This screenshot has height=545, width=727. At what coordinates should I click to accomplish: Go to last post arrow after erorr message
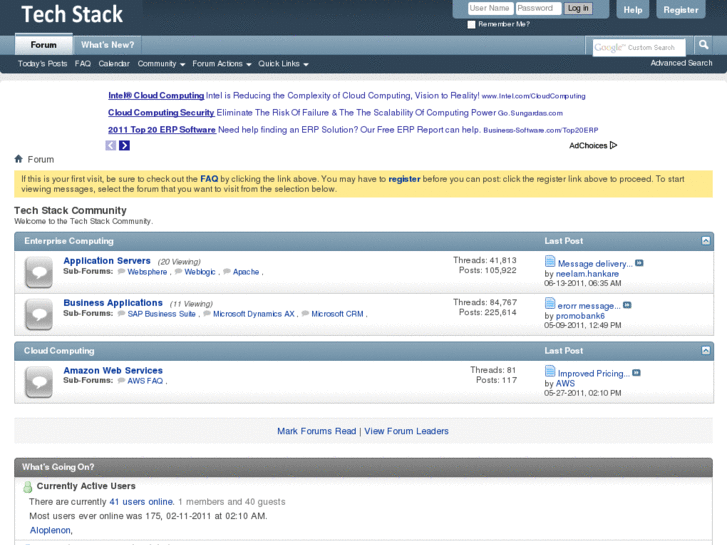point(627,305)
